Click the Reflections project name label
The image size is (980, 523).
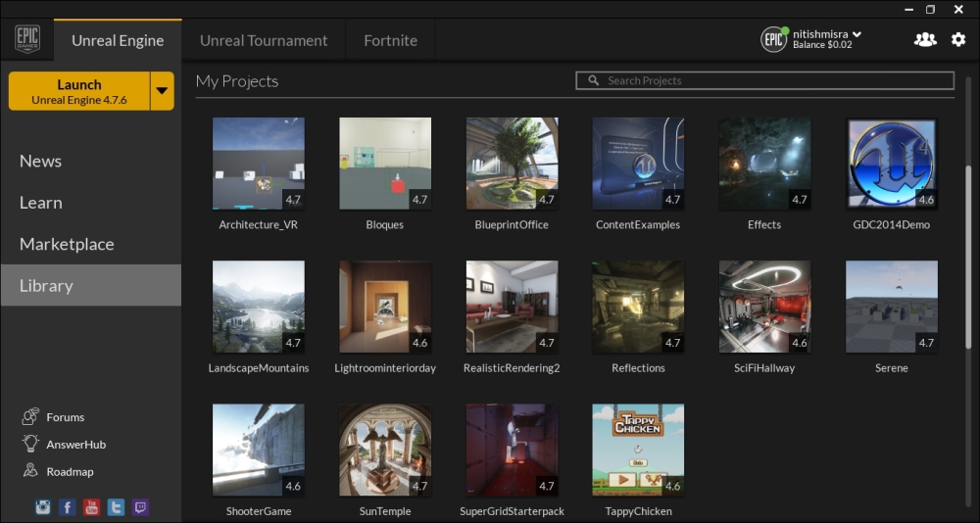(638, 368)
